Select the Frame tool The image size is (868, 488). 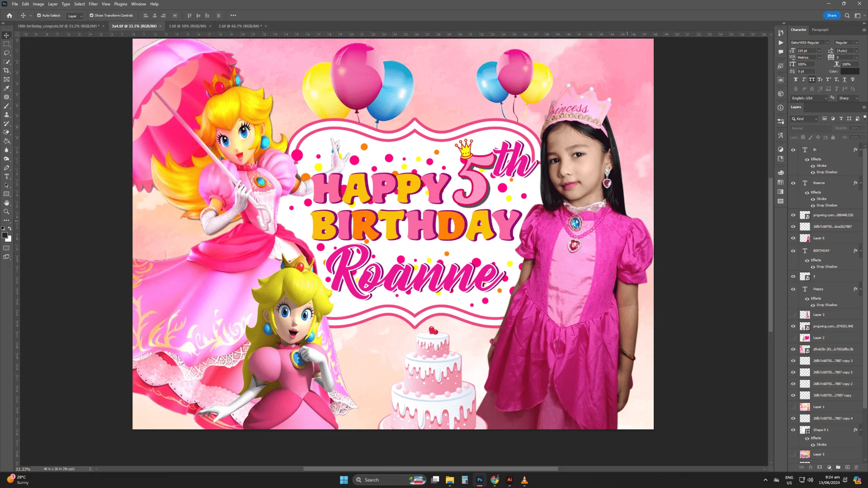pos(6,80)
